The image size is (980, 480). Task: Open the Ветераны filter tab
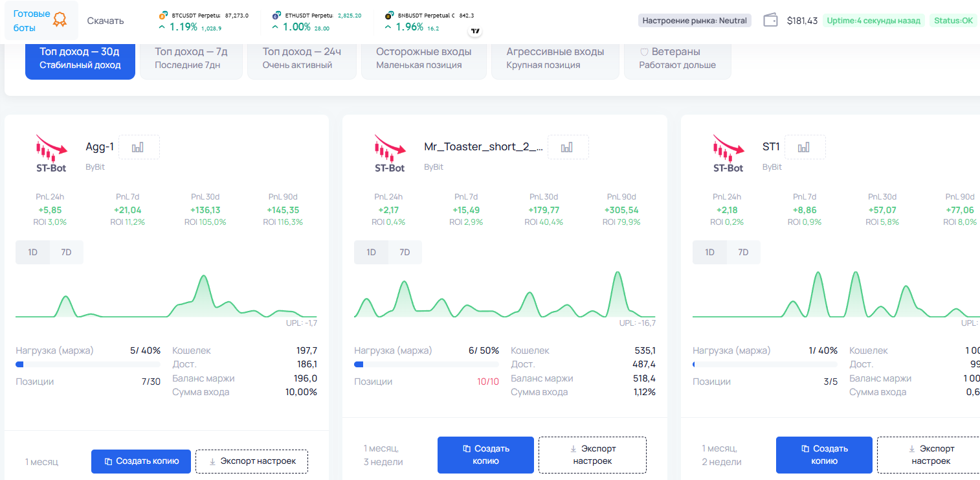coord(678,58)
